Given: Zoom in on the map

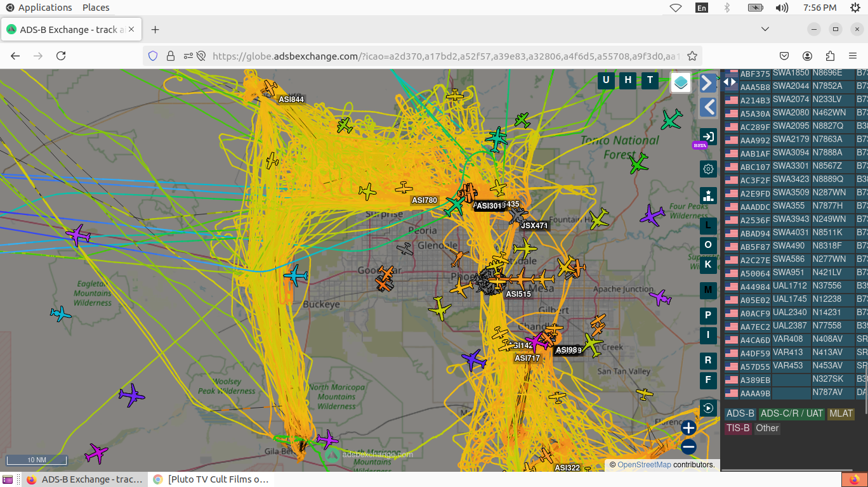Looking at the screenshot, I should click(x=688, y=428).
